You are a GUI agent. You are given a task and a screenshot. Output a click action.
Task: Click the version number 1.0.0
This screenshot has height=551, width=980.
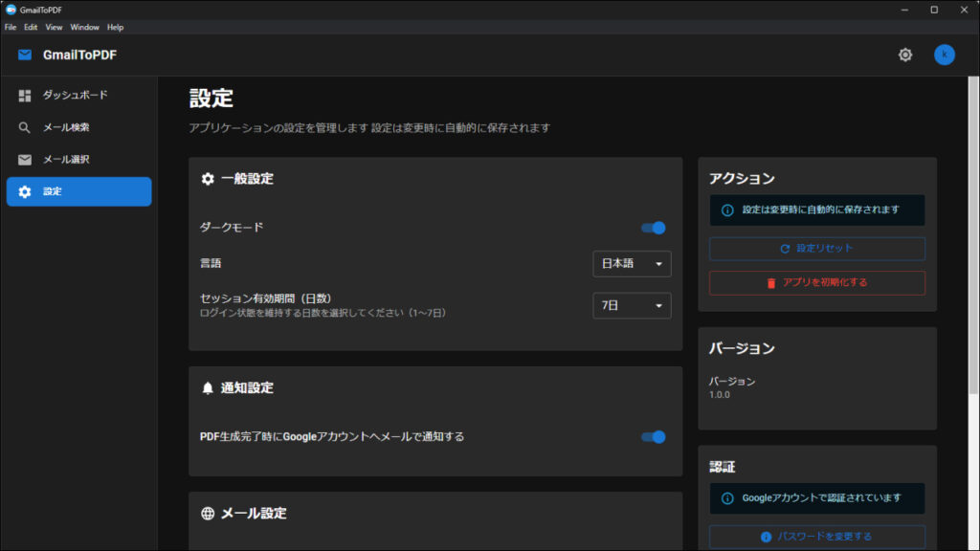point(719,395)
